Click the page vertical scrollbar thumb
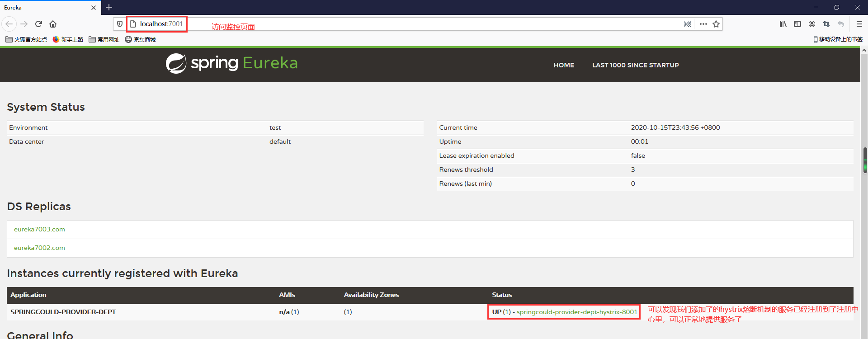This screenshot has width=868, height=339. [865, 160]
